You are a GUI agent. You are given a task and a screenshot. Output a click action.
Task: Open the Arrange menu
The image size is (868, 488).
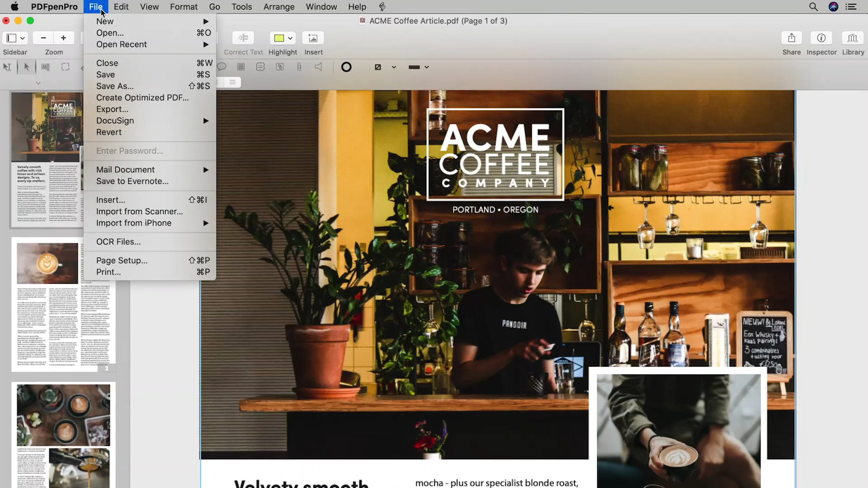pyautogui.click(x=279, y=7)
